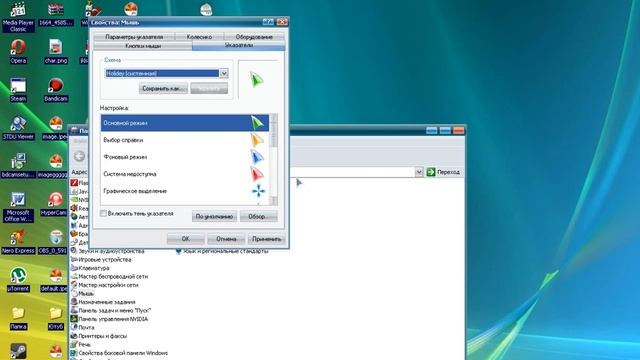
Task: Open Язык и региональные стандарты item
Action: coord(222,251)
